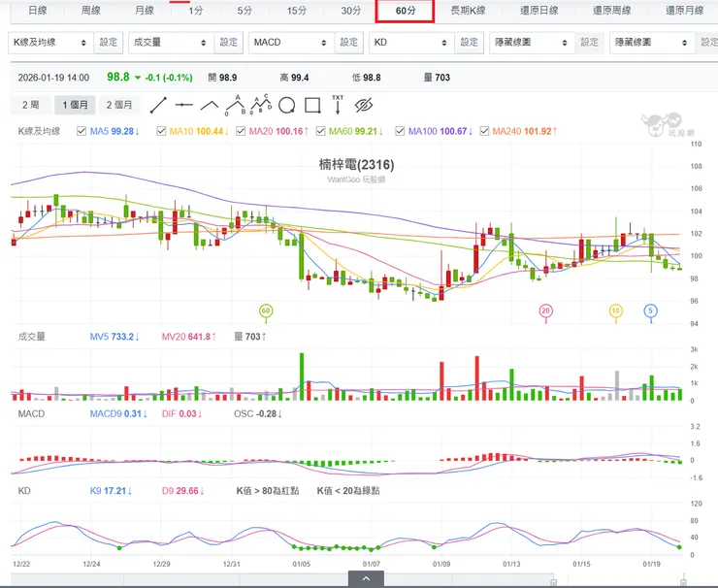Click the right time-range slider handle
Screen dimensions: 718x588
tap(683, 582)
